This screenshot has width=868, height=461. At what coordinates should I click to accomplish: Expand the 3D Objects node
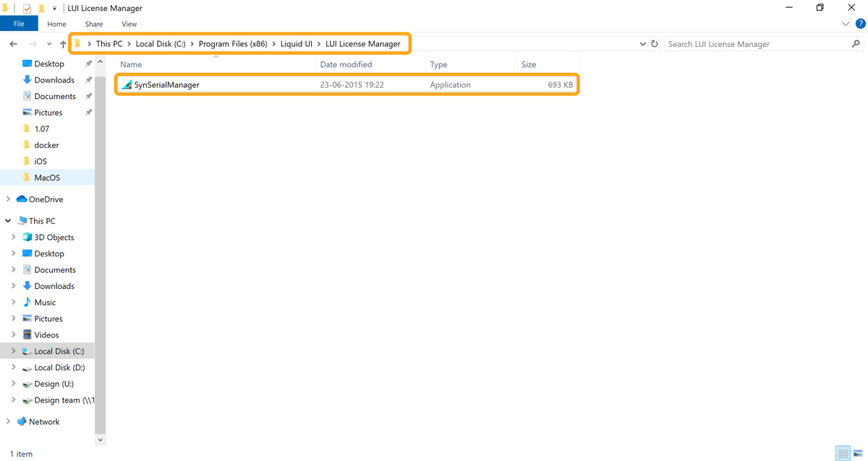pyautogui.click(x=14, y=237)
